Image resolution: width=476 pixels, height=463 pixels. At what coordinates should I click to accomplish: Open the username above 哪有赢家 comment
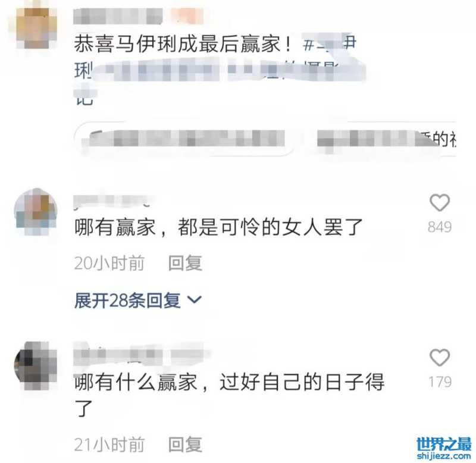click(114, 201)
